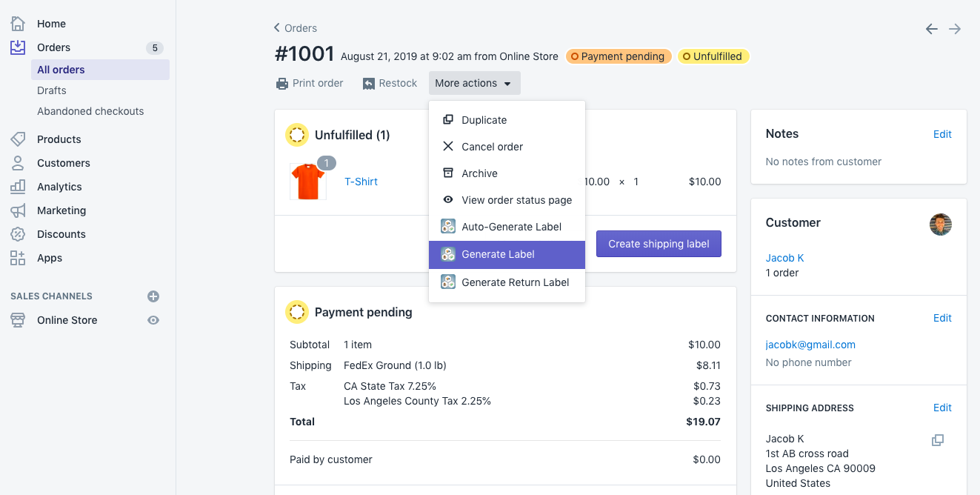Click the Generate Return Label app icon

(x=448, y=282)
